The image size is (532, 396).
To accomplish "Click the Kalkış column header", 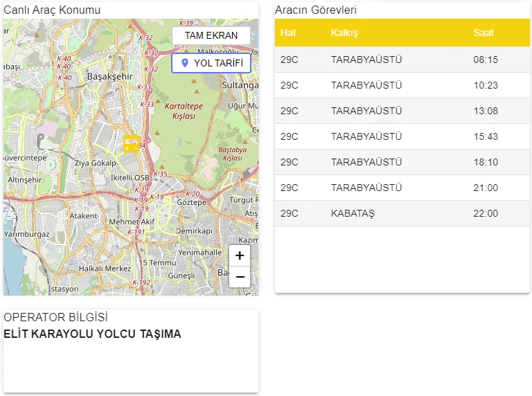I will point(344,33).
